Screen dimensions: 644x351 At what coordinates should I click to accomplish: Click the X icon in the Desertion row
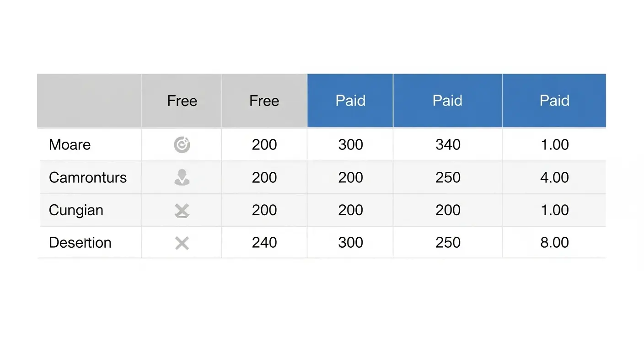(182, 243)
